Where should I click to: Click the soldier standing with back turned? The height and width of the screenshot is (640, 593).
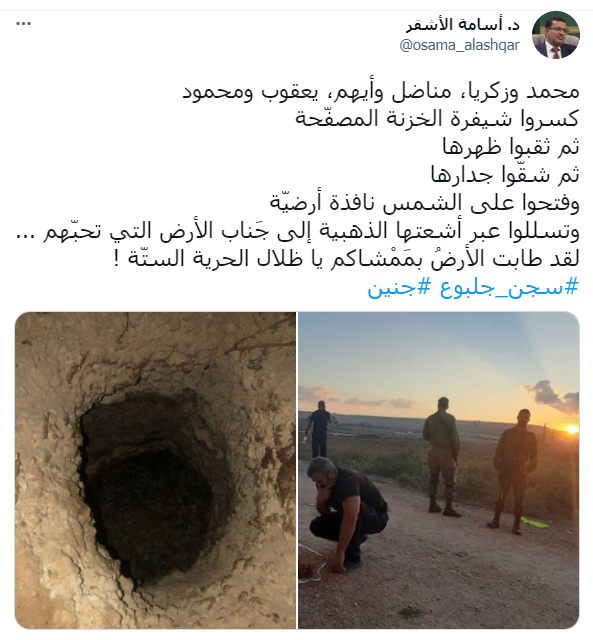pos(442,456)
